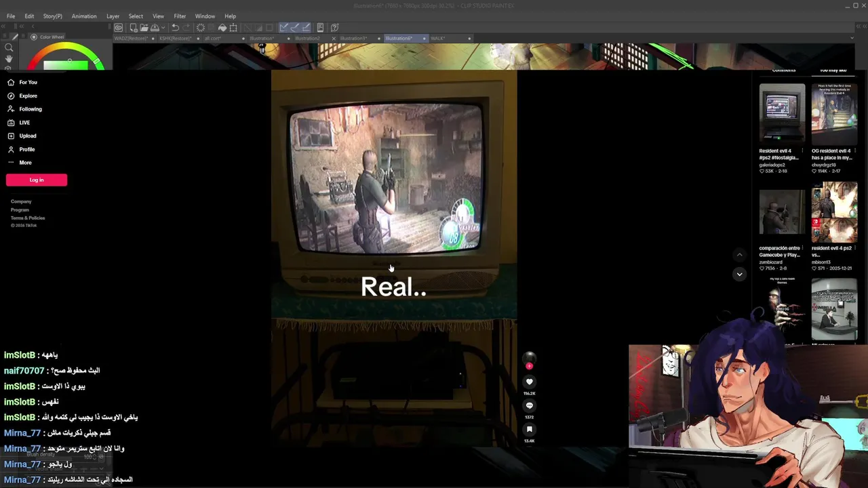This screenshot has width=868, height=488.
Task: Click the Save icon in command bar
Action: point(155,28)
